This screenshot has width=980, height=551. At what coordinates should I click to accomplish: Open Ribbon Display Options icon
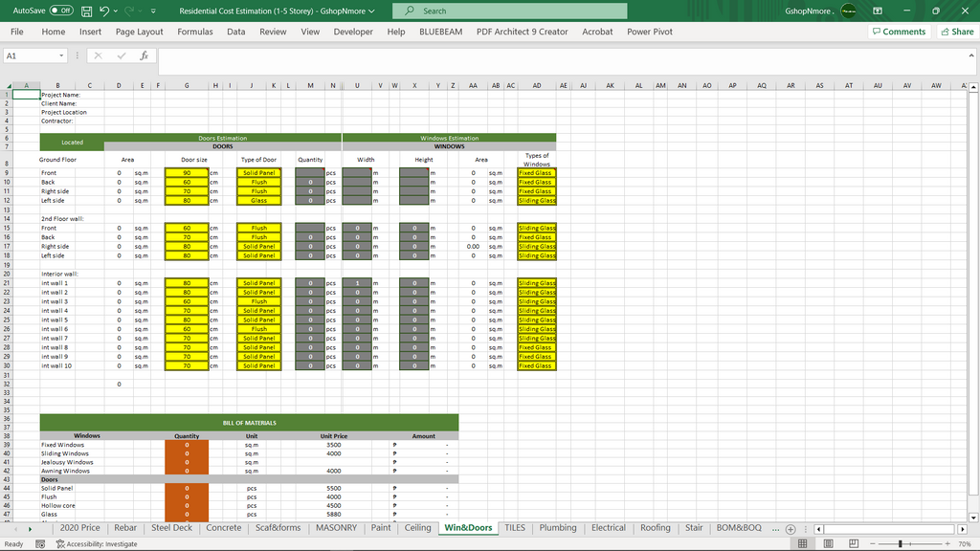[878, 11]
